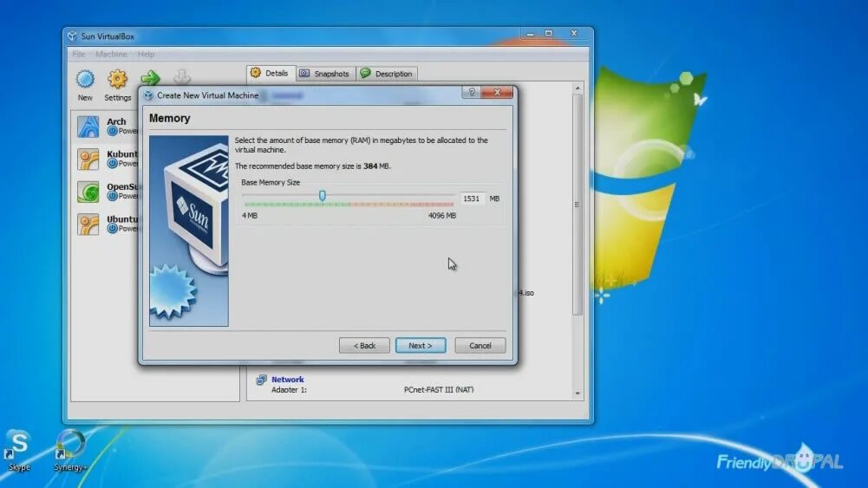Screen dimensions: 868x488
Task: Click the 4096 MB slider maximum label
Action: 442,216
